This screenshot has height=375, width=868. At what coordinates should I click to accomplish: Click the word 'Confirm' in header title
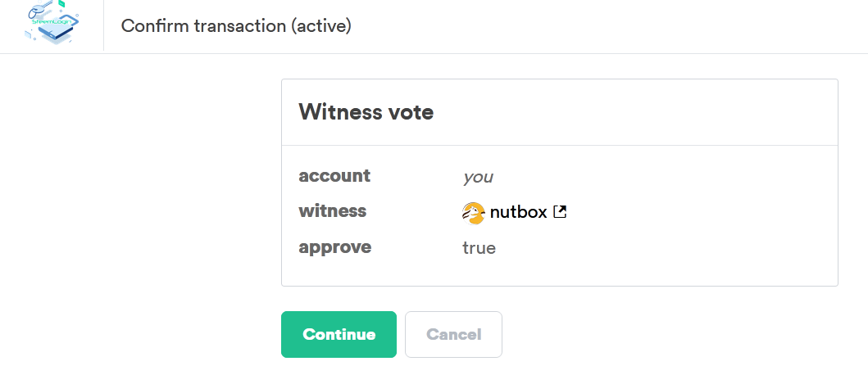[x=155, y=26]
